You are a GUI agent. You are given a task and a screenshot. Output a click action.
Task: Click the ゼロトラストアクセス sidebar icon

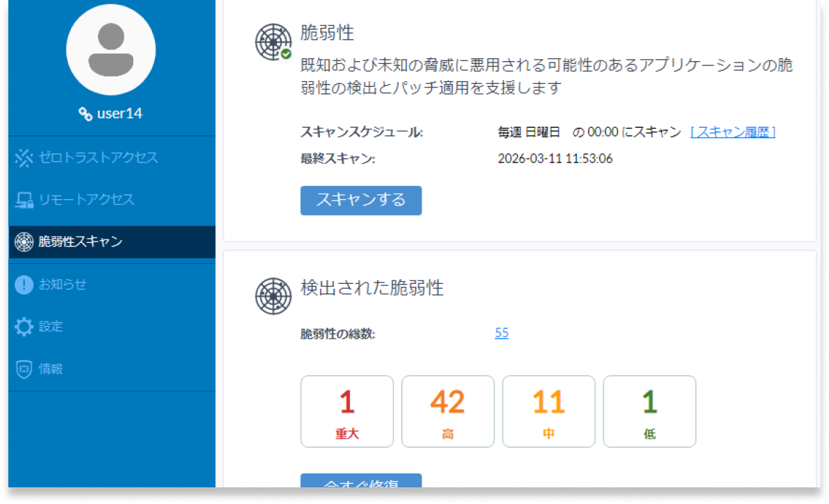coord(24,158)
